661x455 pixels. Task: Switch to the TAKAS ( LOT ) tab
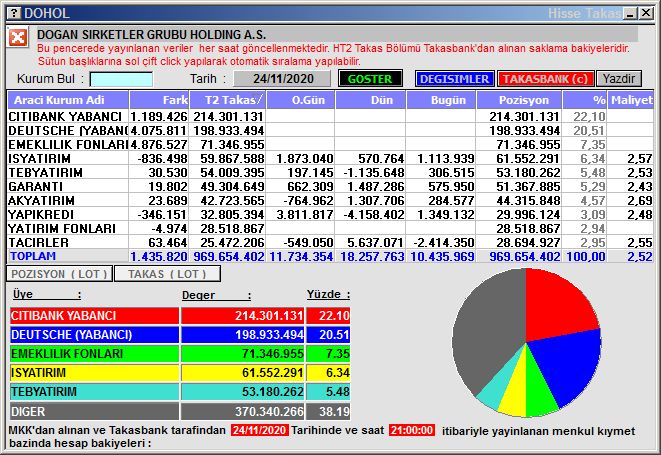point(167,274)
